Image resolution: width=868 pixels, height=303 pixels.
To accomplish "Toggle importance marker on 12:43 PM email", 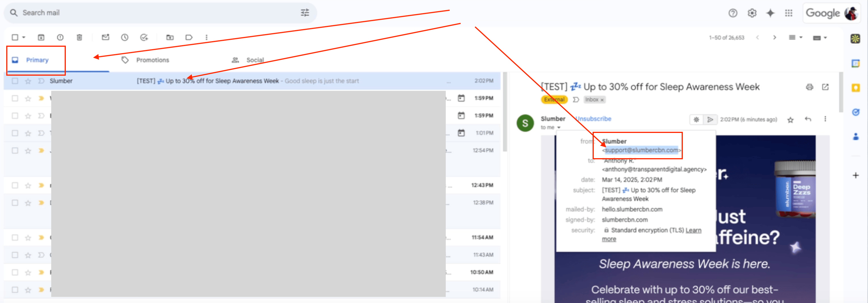I will [41, 185].
